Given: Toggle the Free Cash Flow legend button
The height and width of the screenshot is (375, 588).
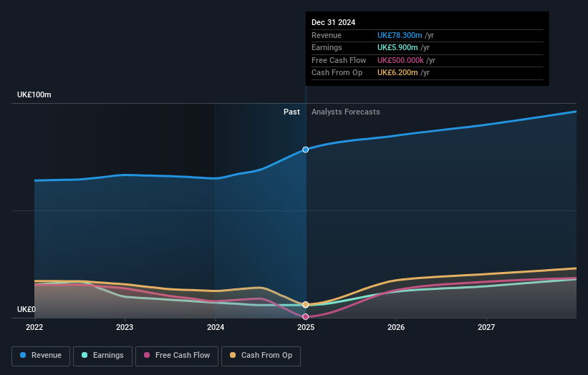Looking at the screenshot, I should pyautogui.click(x=177, y=356).
